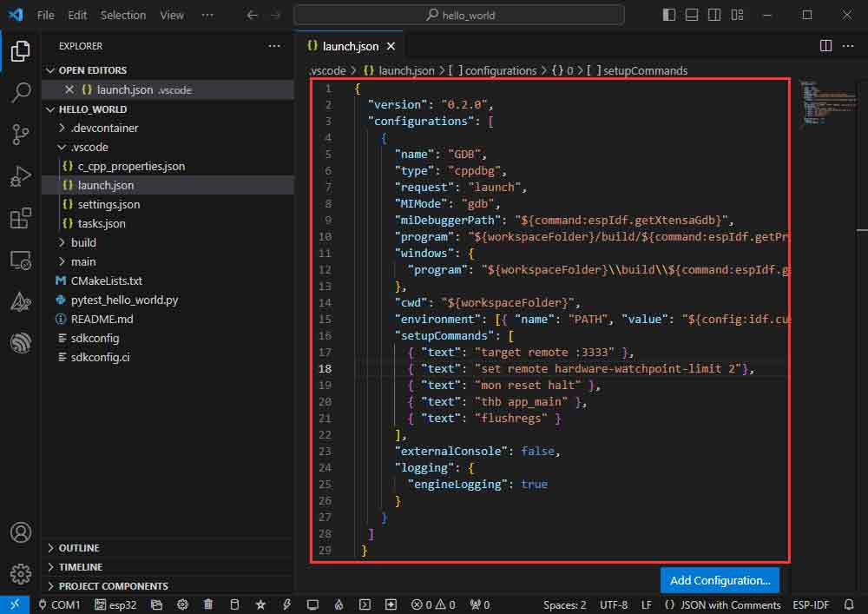868x614 pixels.
Task: Close the launch.json editor tab
Action: tap(391, 46)
